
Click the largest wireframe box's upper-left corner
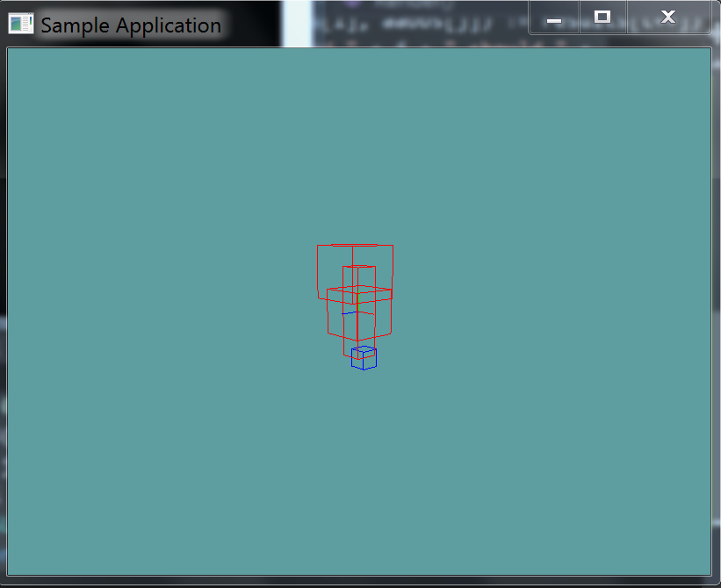click(x=318, y=246)
